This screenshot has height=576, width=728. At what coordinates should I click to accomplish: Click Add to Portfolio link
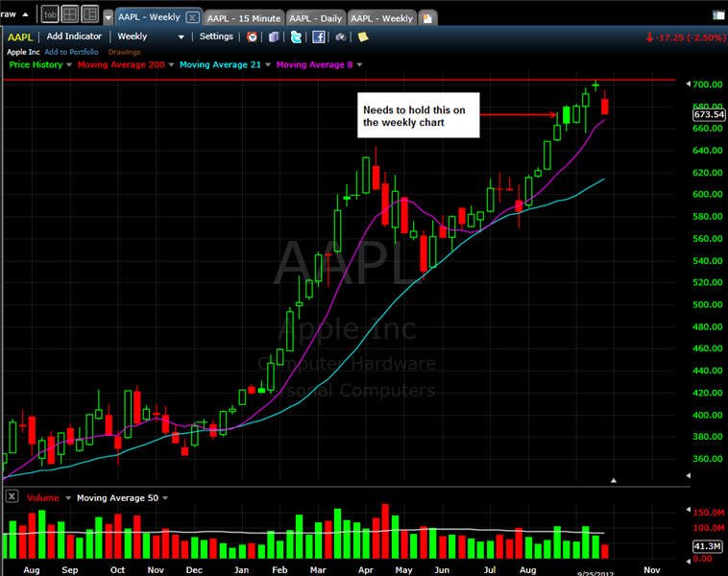coord(71,52)
